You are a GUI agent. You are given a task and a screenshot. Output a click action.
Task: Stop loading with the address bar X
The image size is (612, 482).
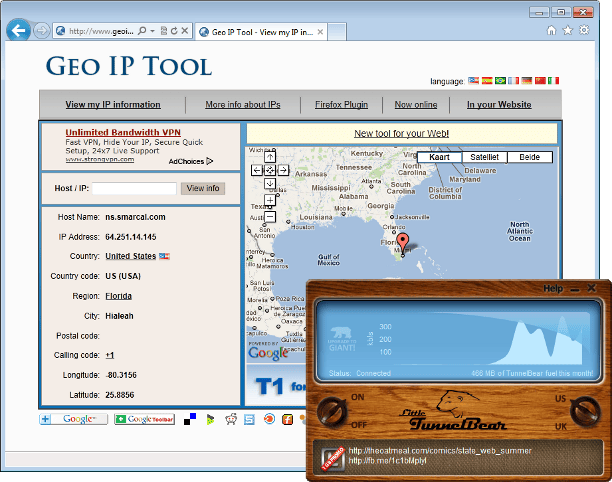coord(185,31)
